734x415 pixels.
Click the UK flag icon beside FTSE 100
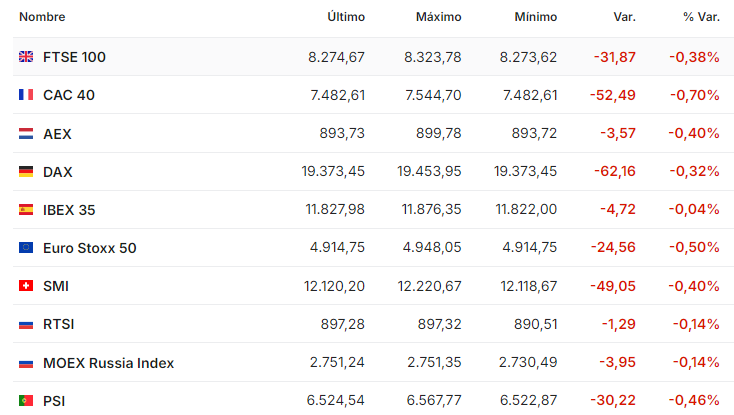26,57
